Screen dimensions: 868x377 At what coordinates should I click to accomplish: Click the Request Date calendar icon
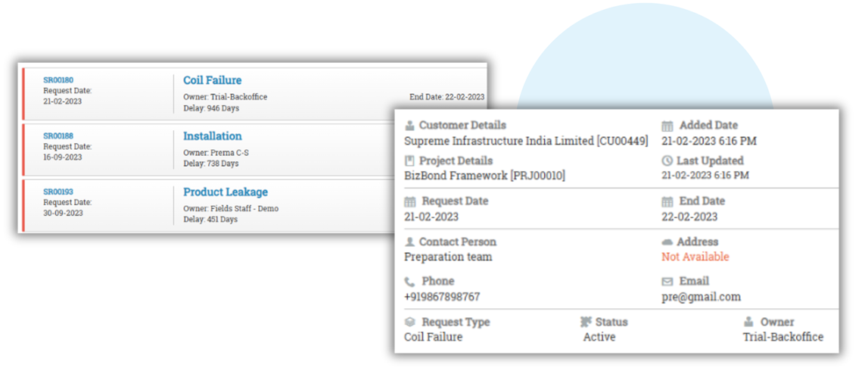(x=410, y=201)
